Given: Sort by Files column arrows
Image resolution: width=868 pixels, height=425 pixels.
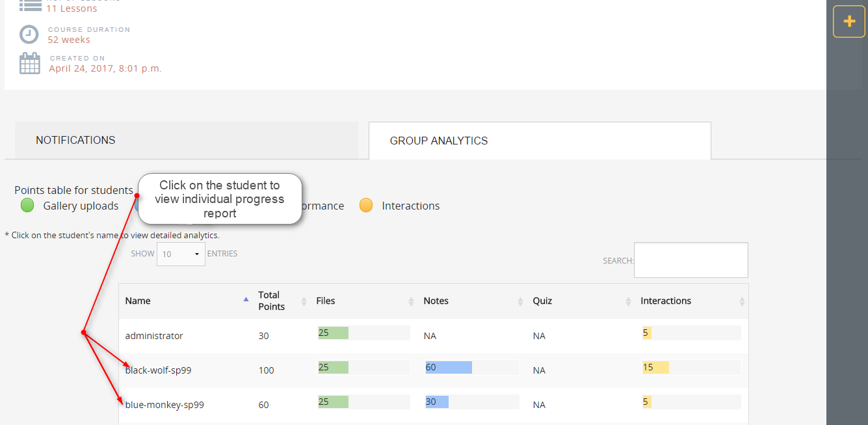Looking at the screenshot, I should [x=411, y=301].
